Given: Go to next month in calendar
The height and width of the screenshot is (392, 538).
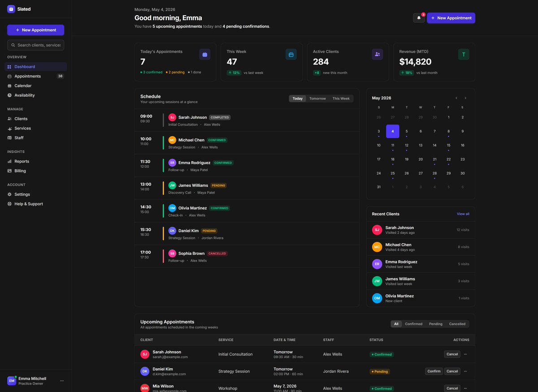Looking at the screenshot, I should coord(465,98).
